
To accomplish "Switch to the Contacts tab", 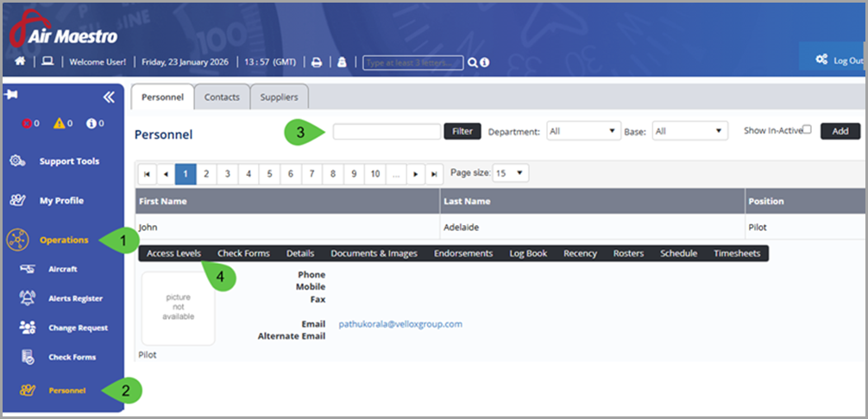I will tap(222, 97).
